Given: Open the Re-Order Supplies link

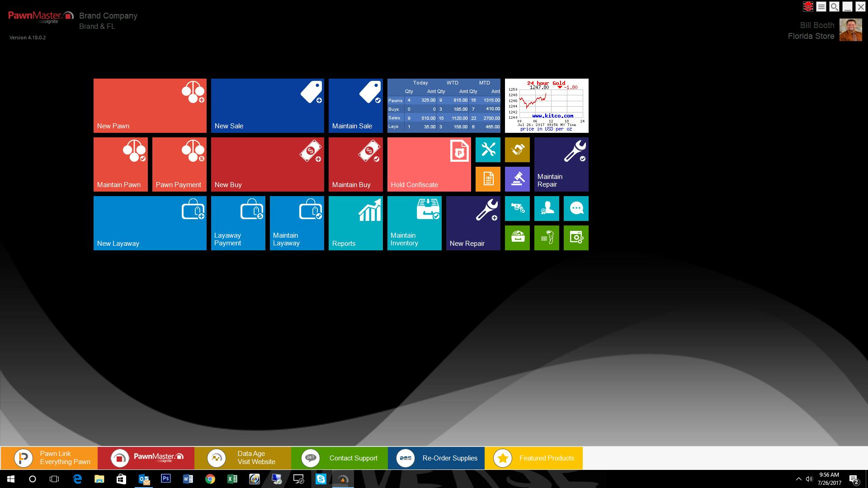Looking at the screenshot, I should (436, 458).
